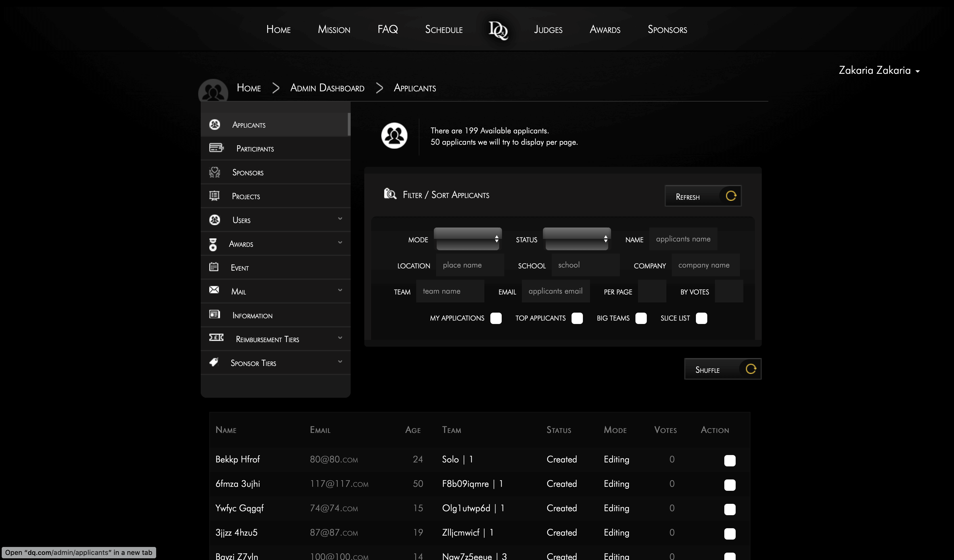Click the Sponsor Tiers tag icon
Viewport: 954px width, 560px height.
point(214,362)
